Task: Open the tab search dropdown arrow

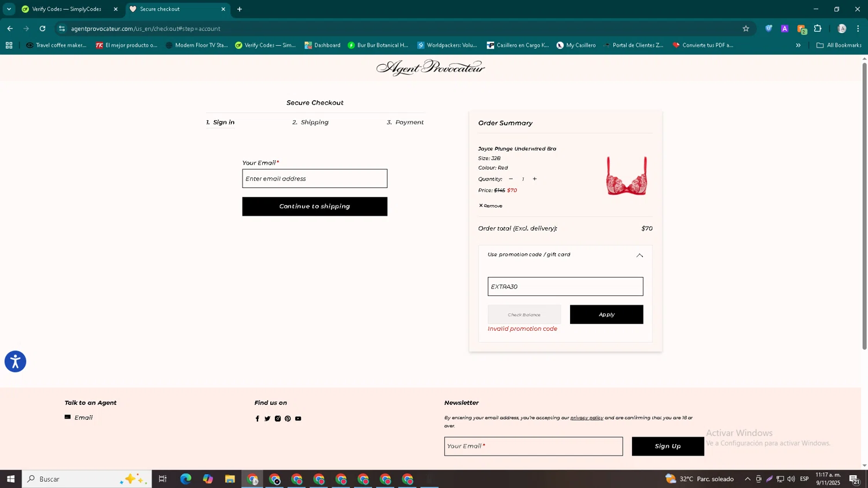Action: 9,9
